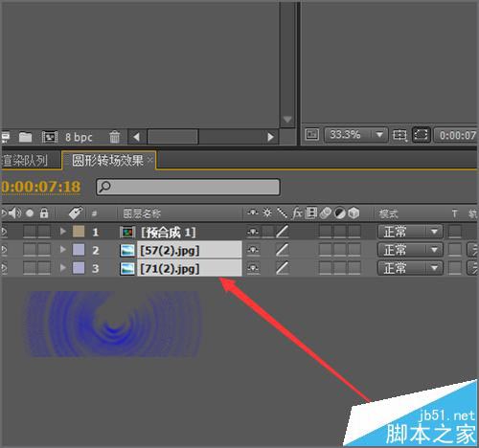Image resolution: width=479 pixels, height=448 pixels.
Task: Click the 模式 column header
Action: (388, 213)
